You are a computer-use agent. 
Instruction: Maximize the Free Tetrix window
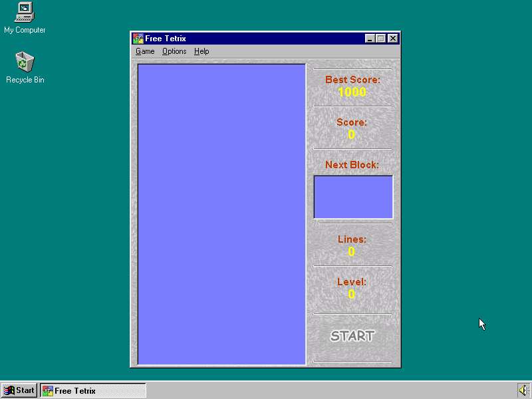pyautogui.click(x=380, y=39)
